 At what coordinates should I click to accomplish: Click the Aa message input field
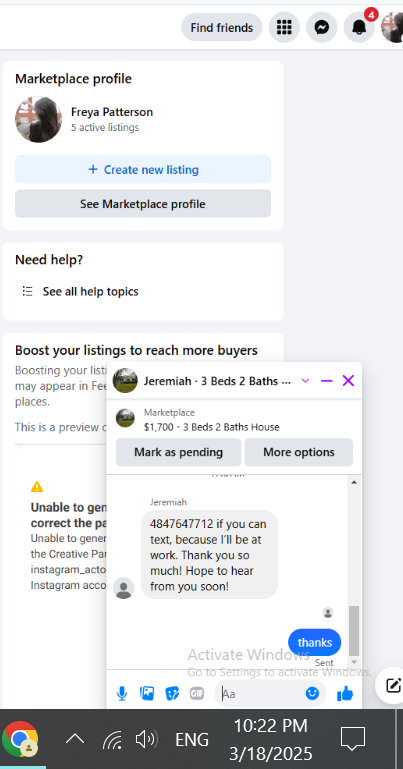click(262, 693)
